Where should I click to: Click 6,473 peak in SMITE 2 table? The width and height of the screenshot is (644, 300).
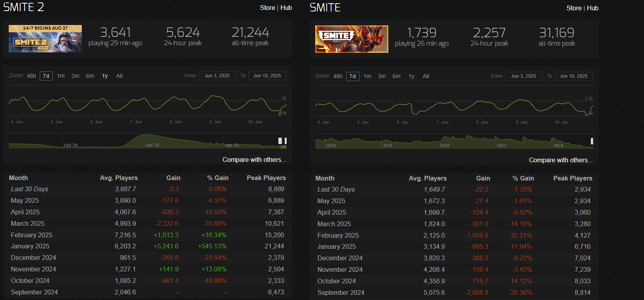point(276,292)
